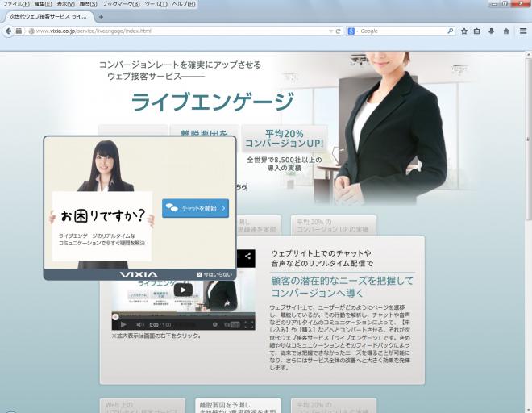Play the YouTube video center play button
532x413 pixels.
tap(183, 290)
